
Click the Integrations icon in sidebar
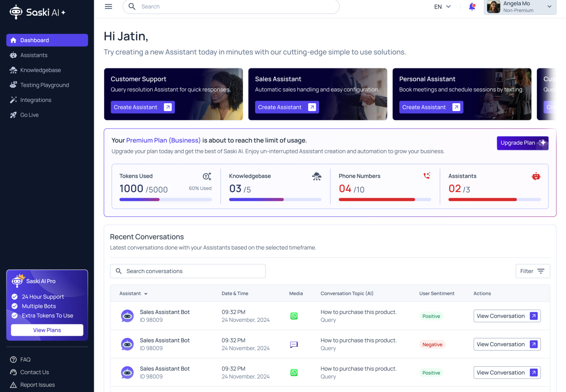coord(13,100)
